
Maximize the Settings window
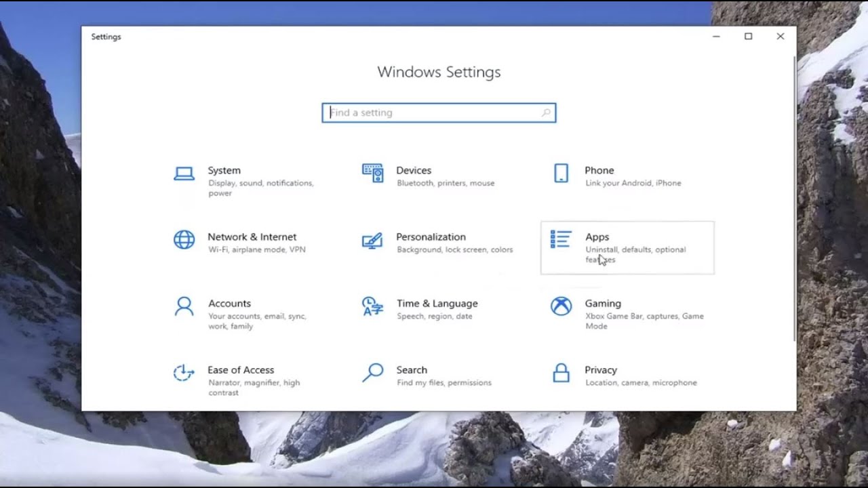pyautogui.click(x=749, y=37)
